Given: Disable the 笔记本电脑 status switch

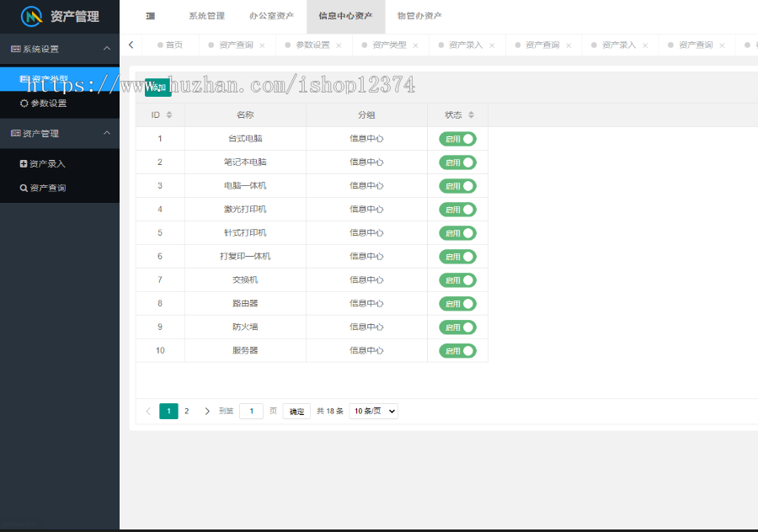Looking at the screenshot, I should pyautogui.click(x=457, y=162).
